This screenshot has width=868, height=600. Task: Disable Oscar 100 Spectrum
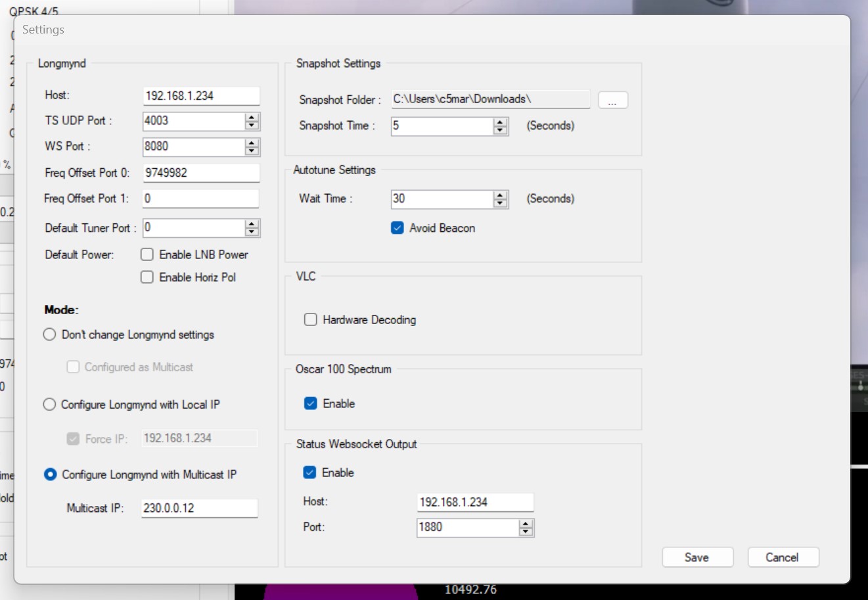pos(311,404)
